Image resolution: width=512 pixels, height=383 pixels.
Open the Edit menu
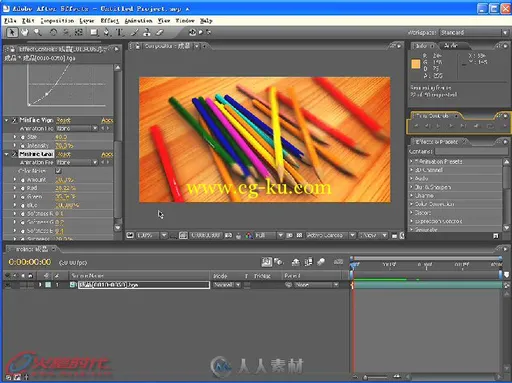[28, 21]
